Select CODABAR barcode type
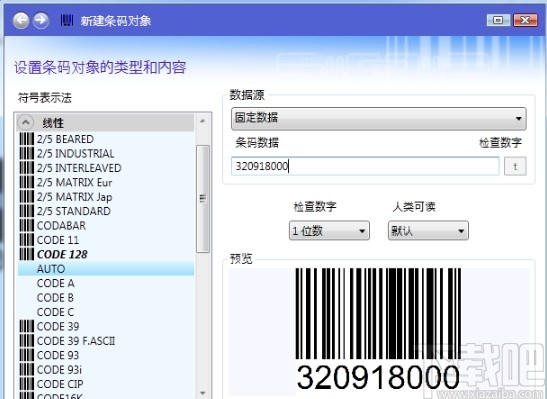 [x=61, y=226]
